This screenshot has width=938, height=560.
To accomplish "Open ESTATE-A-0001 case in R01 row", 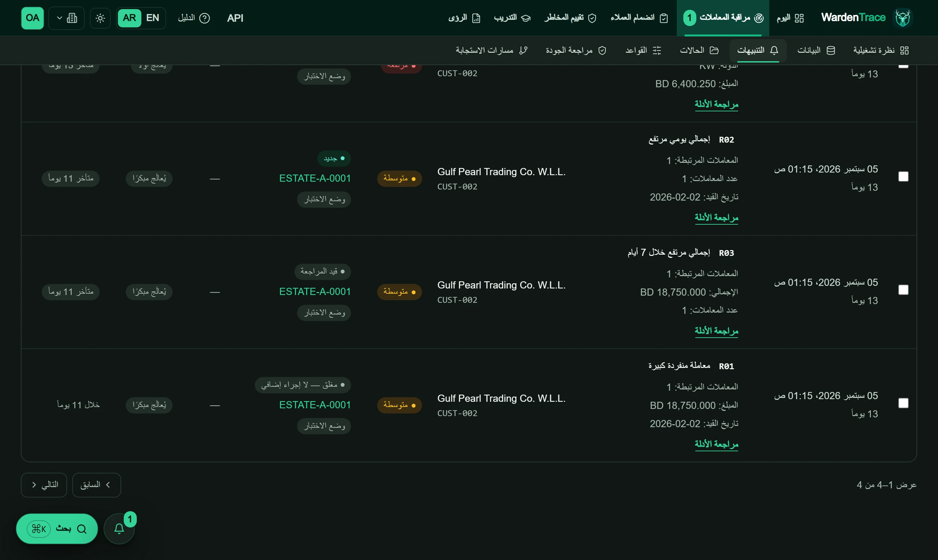I will click(x=315, y=404).
